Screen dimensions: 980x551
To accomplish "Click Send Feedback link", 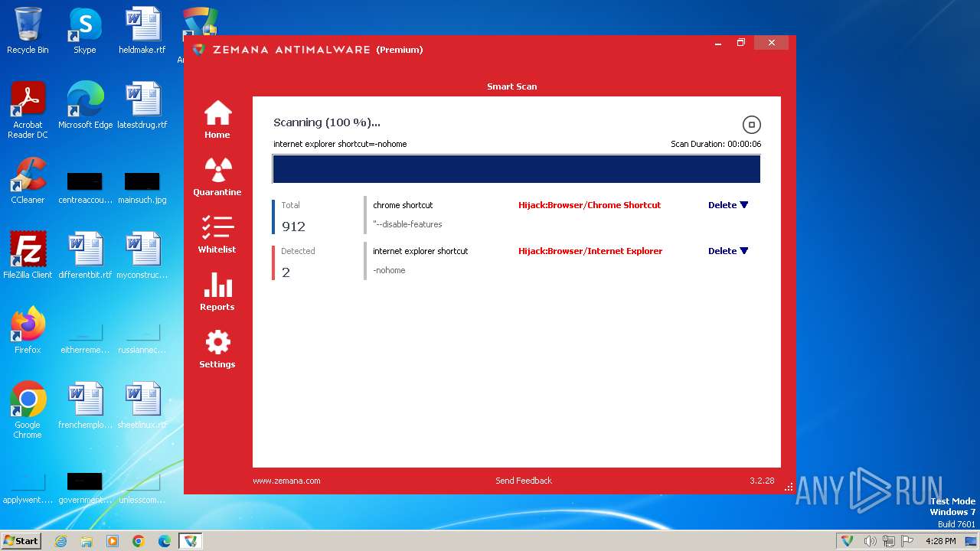I will point(524,481).
